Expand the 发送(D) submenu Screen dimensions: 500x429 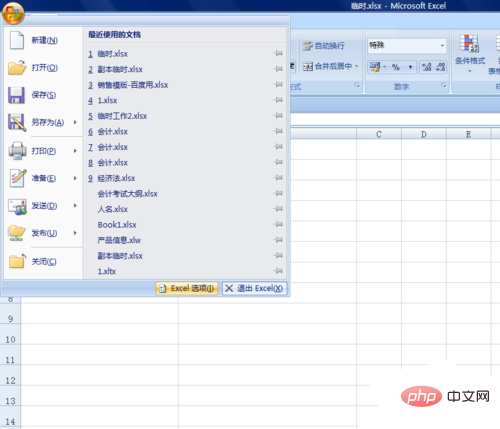[75, 205]
